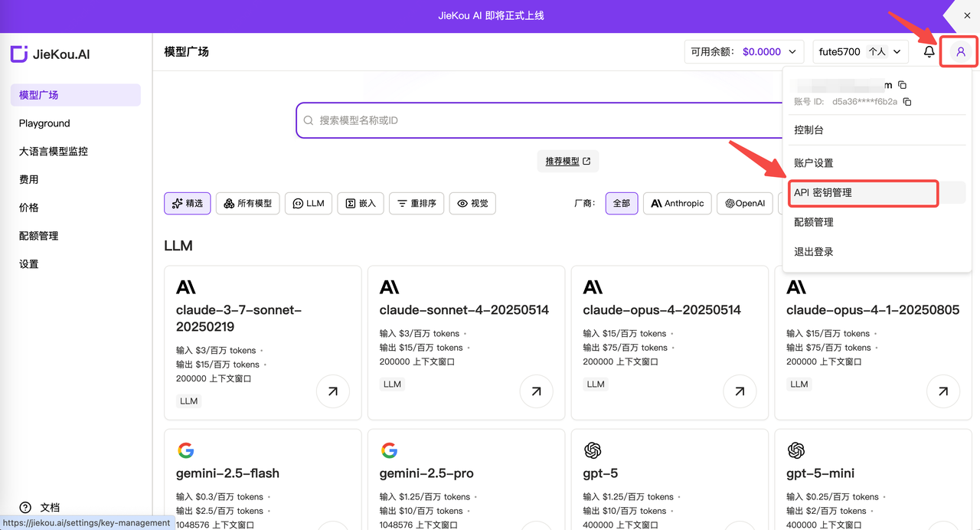
Task: Click into the 搜索模型名称或ID search field
Action: 540,120
